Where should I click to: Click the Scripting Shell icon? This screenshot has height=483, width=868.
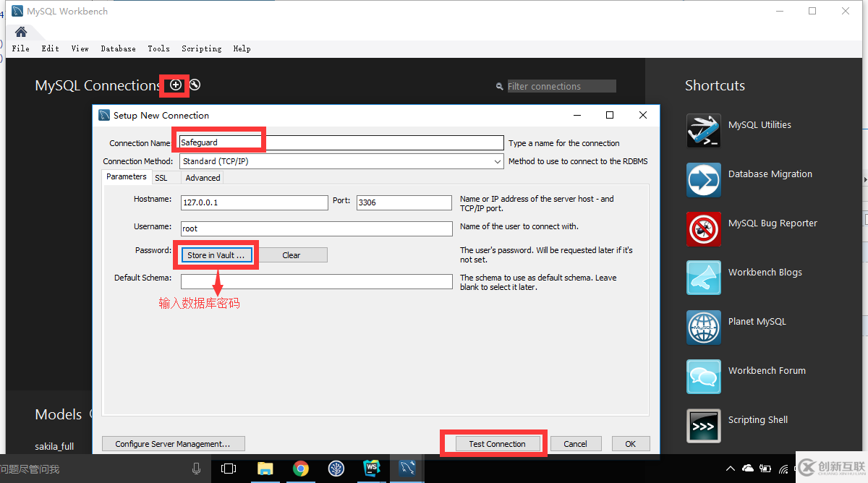point(704,426)
